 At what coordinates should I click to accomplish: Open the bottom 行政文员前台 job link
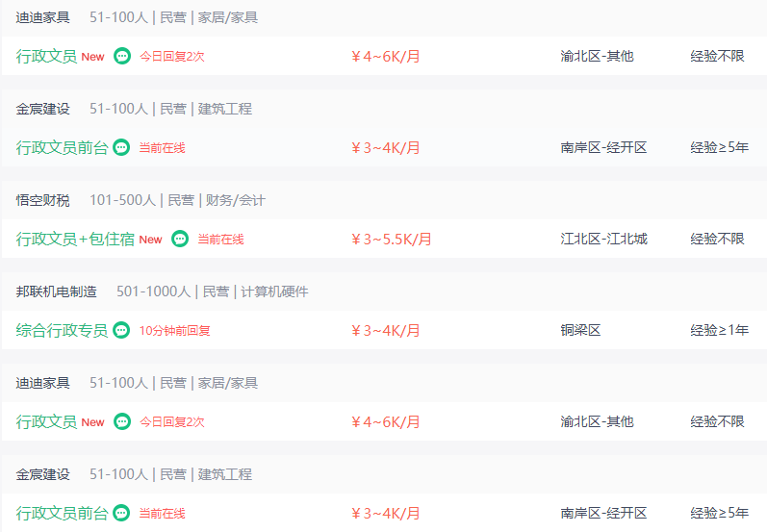[x=62, y=513]
